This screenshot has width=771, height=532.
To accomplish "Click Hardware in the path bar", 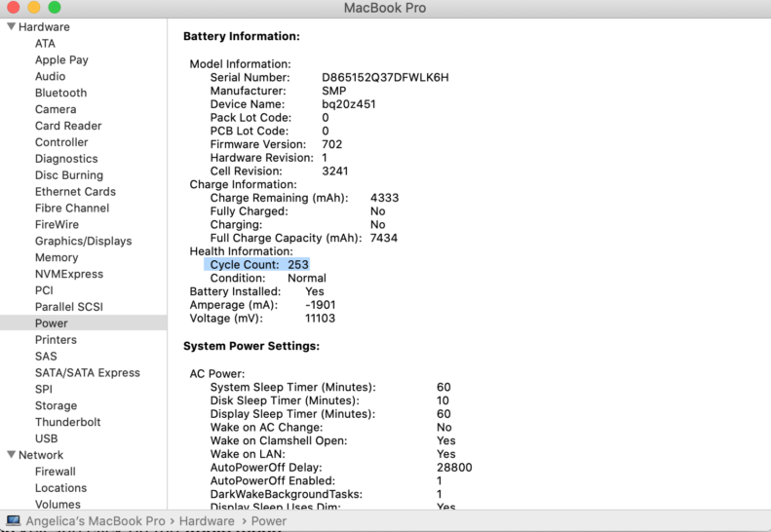I will point(207,521).
